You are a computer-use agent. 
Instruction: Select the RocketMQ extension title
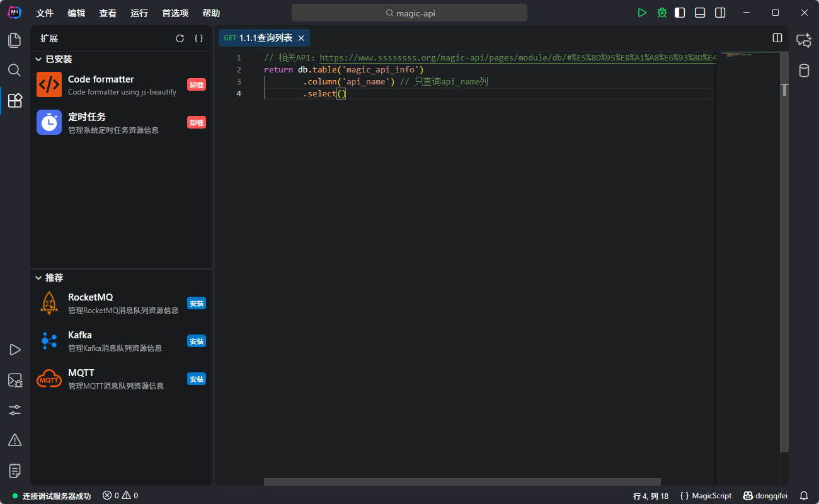(x=91, y=297)
